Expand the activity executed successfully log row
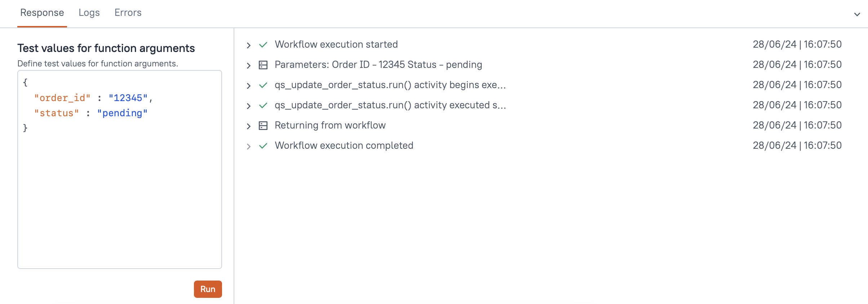868x304 pixels. [248, 105]
